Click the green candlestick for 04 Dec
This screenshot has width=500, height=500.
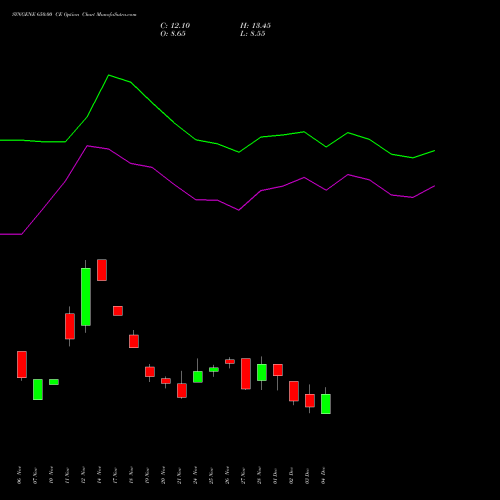(326, 404)
